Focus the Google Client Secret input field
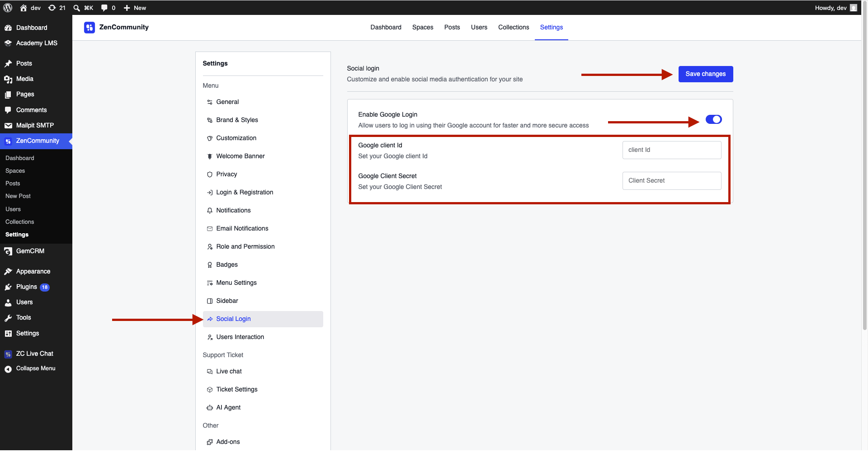The width and height of the screenshot is (868, 462). [x=672, y=181]
